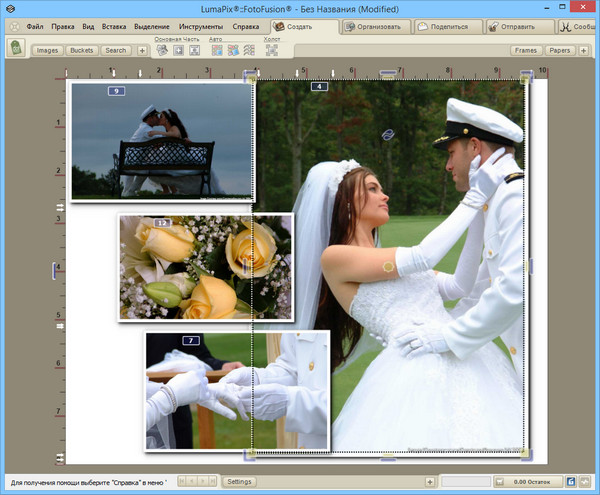Go to next page arrow in status bar
Viewport: 600px width, 495px height.
coord(202,481)
